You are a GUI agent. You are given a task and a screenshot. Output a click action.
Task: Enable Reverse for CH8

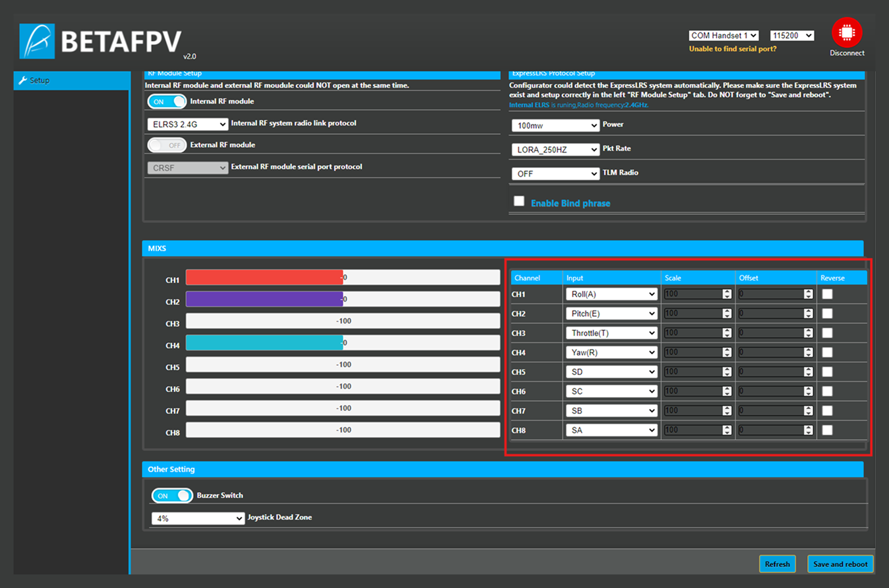828,430
